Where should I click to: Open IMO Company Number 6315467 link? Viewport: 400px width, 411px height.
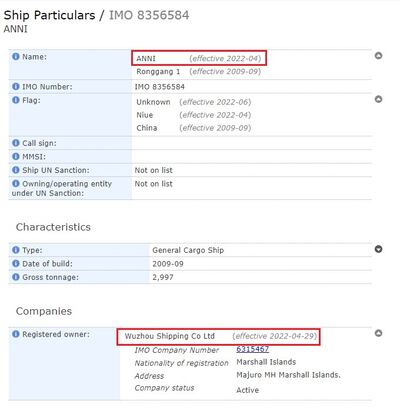[252, 349]
